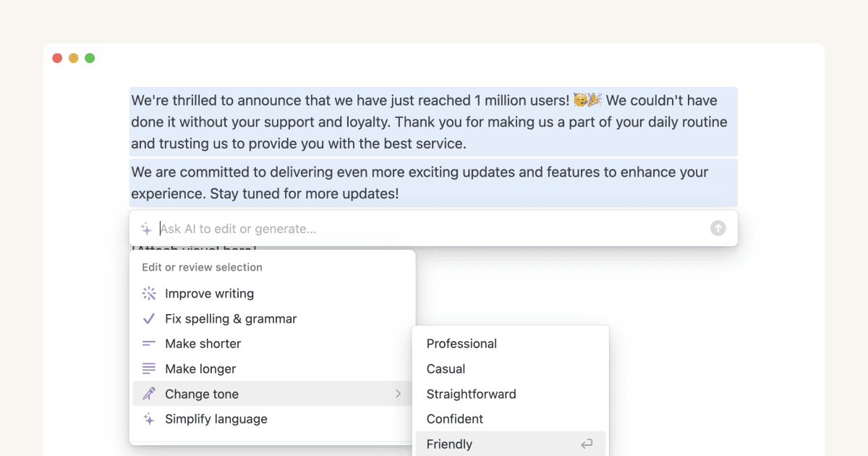Click the 1 million users announcement paragraph
Screen dimensions: 868x456
[x=433, y=122]
